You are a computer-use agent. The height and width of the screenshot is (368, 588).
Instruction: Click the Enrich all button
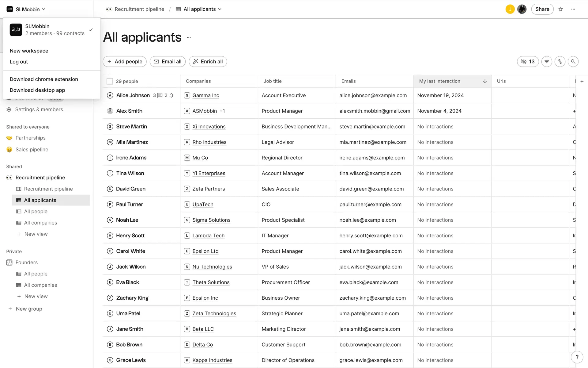208,62
